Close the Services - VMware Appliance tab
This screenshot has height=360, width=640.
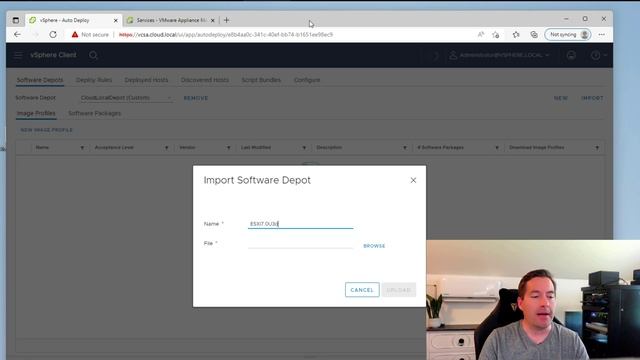212,20
